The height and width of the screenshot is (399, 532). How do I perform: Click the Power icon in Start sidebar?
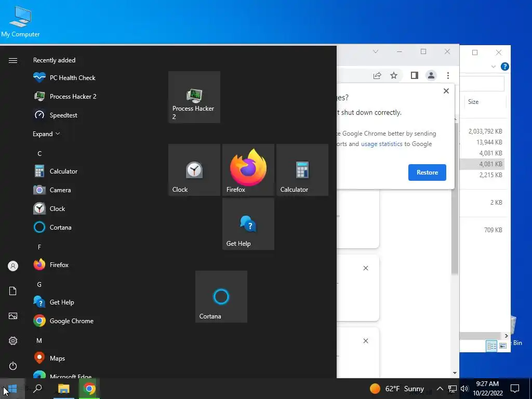point(13,366)
